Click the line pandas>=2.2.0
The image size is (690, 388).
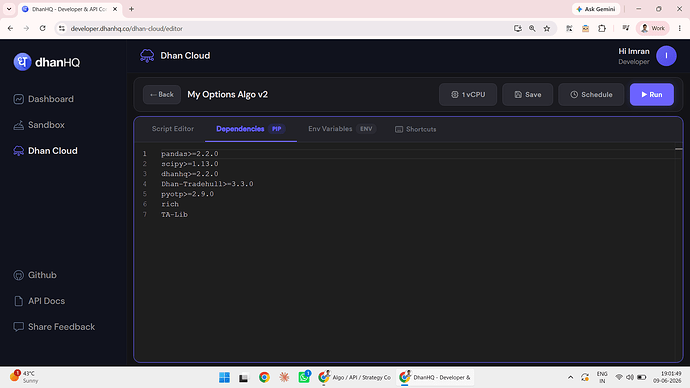(x=190, y=154)
